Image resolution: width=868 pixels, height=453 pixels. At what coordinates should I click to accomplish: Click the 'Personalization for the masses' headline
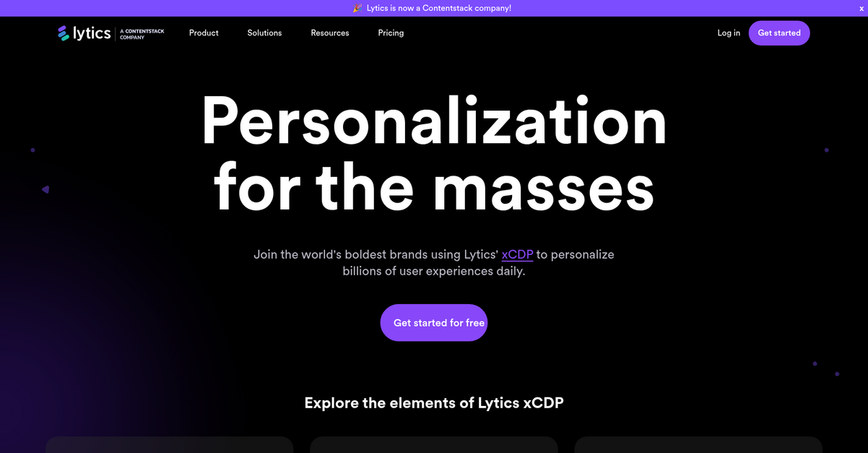(x=434, y=153)
